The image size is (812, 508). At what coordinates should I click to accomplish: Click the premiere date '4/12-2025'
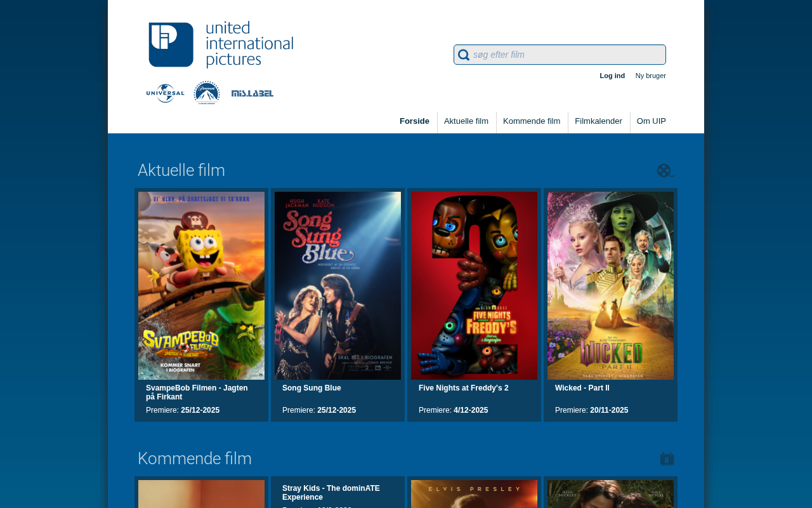click(471, 410)
